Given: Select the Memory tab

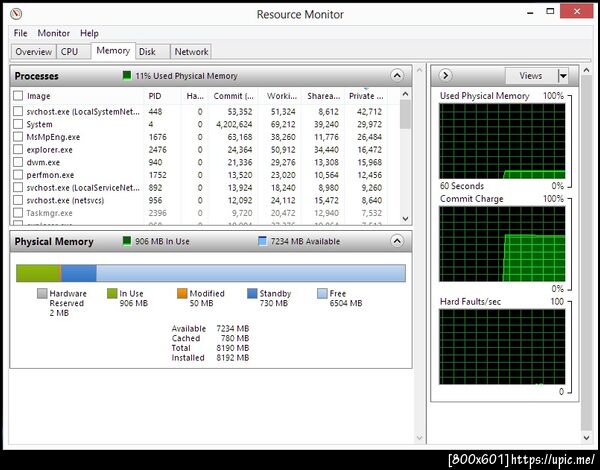Looking at the screenshot, I should [x=113, y=51].
